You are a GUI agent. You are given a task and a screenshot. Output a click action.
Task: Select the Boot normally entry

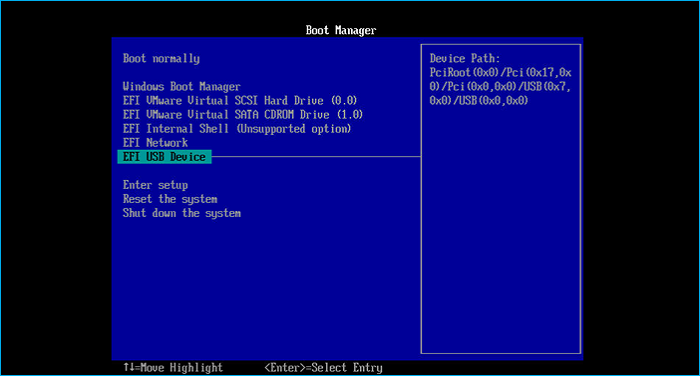click(161, 58)
